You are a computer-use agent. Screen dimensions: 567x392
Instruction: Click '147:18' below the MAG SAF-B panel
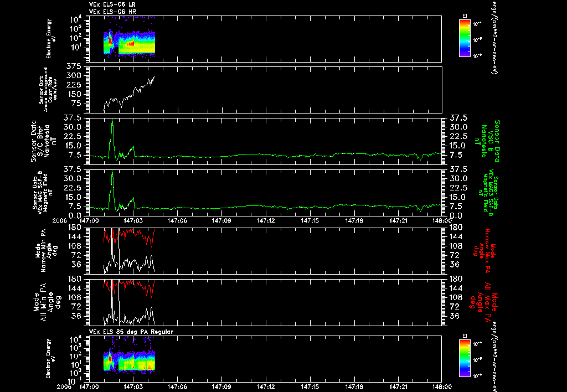[354, 220]
